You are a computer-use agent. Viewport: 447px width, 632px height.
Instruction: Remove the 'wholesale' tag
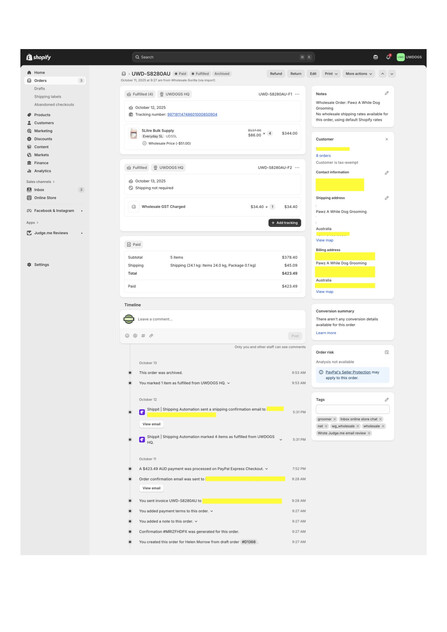383,426
